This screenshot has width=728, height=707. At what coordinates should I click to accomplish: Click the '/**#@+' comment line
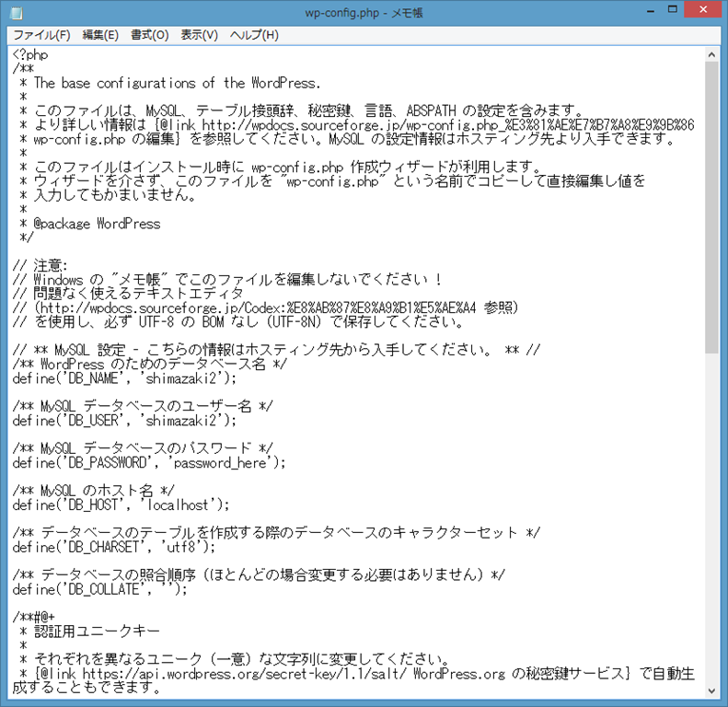click(x=33, y=617)
